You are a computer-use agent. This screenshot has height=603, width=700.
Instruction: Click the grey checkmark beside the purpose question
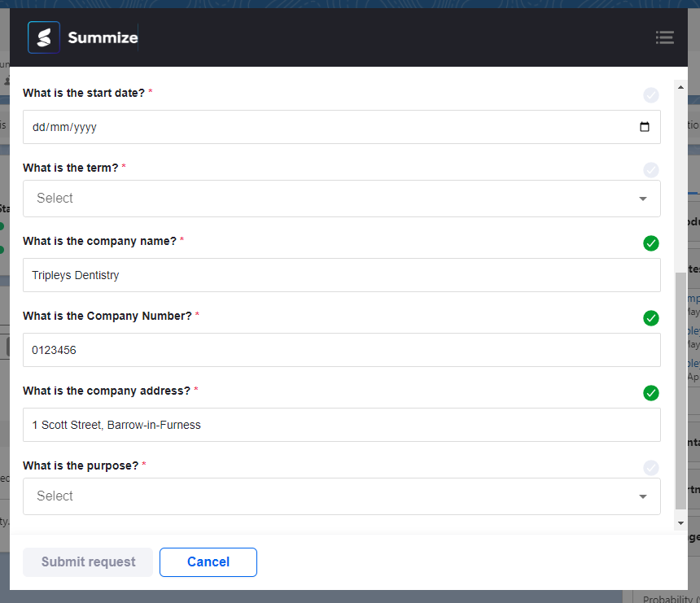[x=650, y=468]
